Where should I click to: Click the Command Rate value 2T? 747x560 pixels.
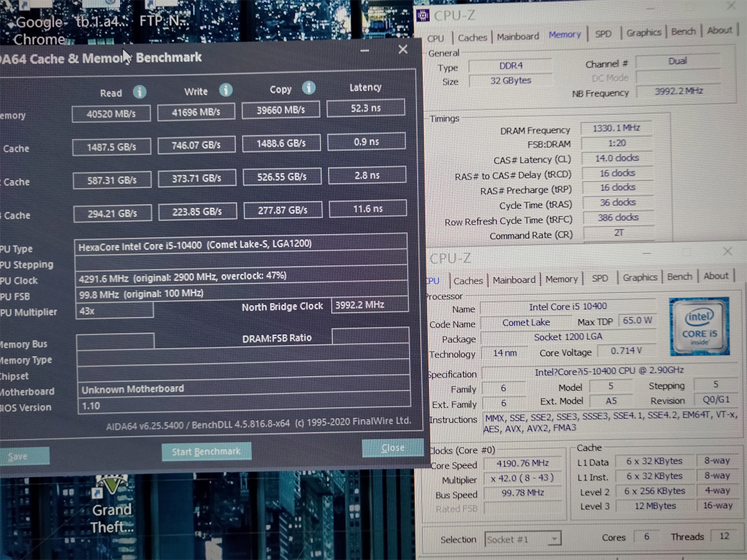pos(618,233)
